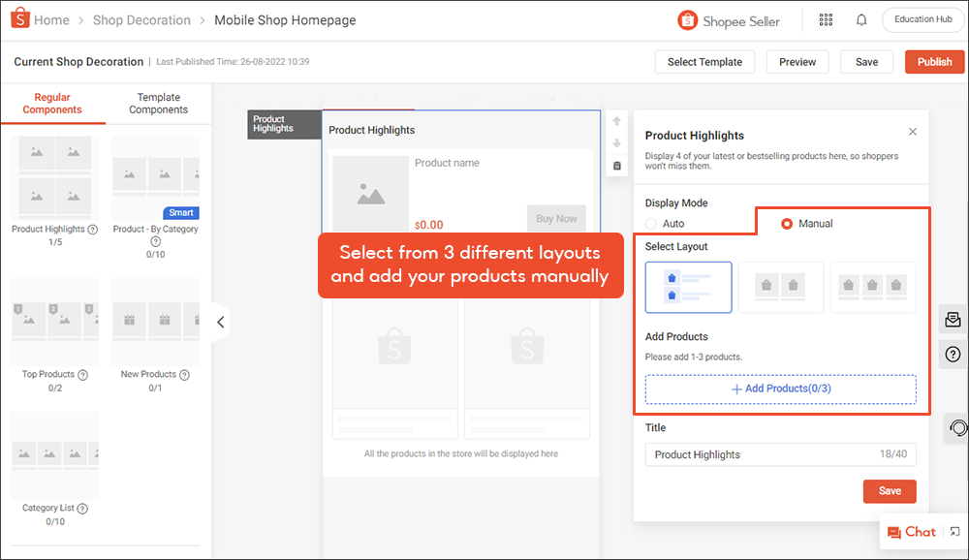Click the help question mark icon on right edge
This screenshot has width=969, height=560.
tap(953, 355)
